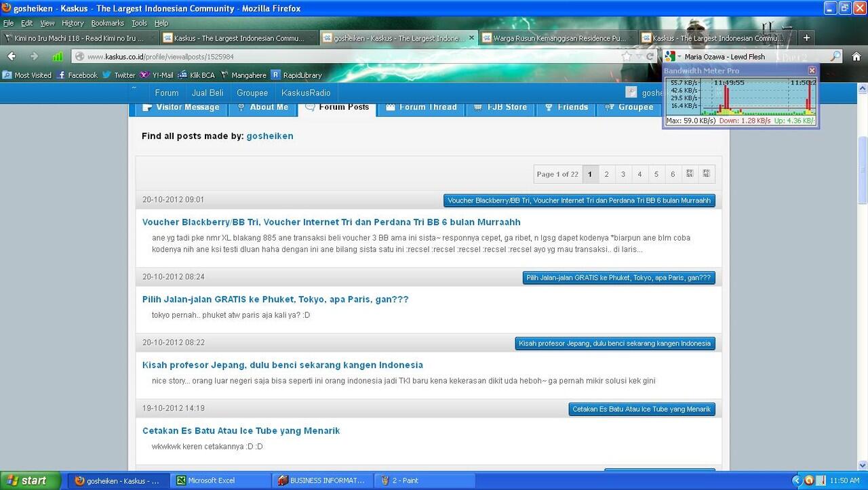Open the Bookmarks menu
This screenshot has height=490, width=868.
click(107, 23)
